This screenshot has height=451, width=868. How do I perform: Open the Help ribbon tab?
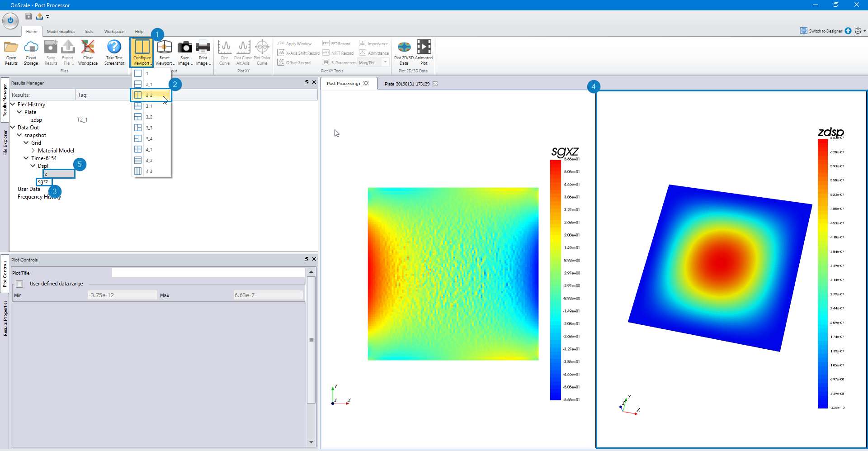click(x=139, y=32)
